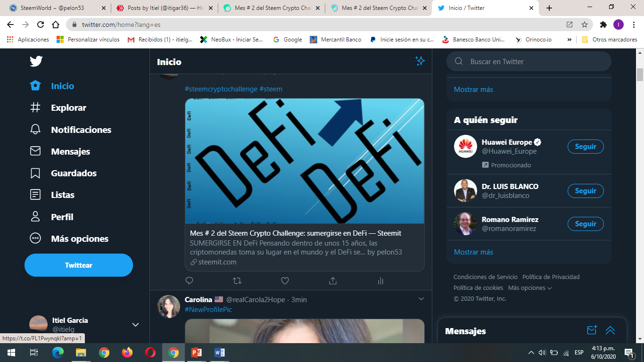Screen dimensions: 644x362
Task: Compose a new message in Mensajes drawer
Action: pyautogui.click(x=592, y=330)
